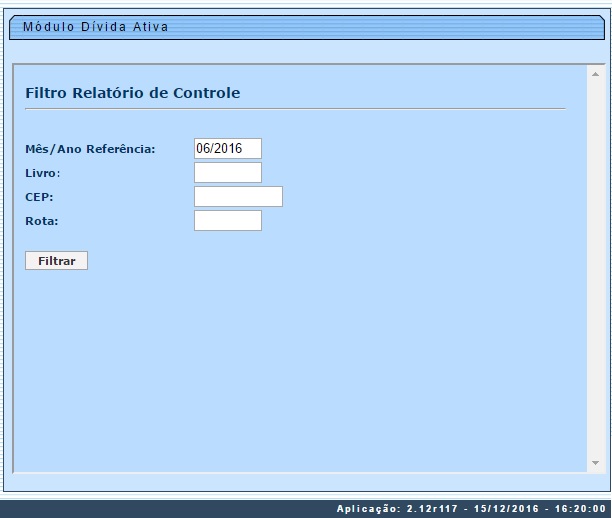Viewport: 612px width, 518px height.
Task: Click the Rota label text
Action: [42, 221]
